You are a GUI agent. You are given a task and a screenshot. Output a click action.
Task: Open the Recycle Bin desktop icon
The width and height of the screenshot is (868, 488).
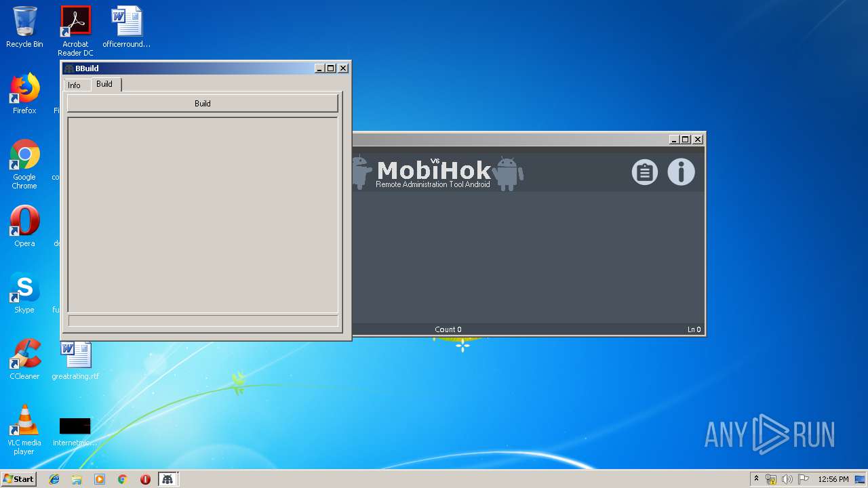[24, 27]
